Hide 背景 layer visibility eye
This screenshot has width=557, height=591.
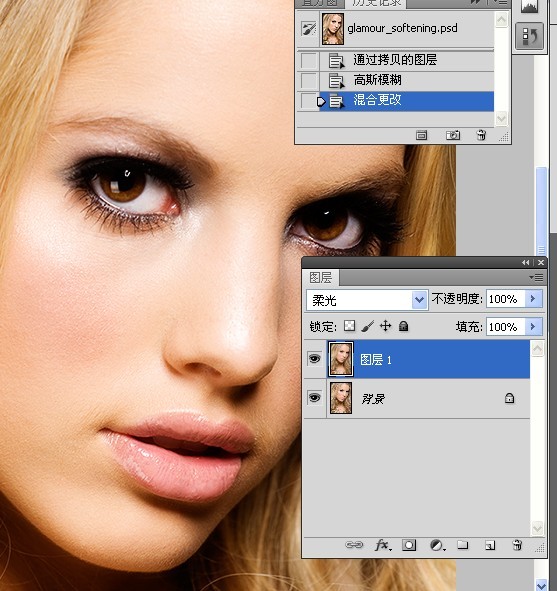coord(315,398)
